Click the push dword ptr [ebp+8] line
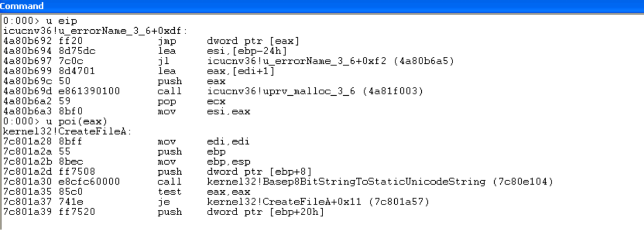Screen dimensions: 644x231 [x=158, y=172]
